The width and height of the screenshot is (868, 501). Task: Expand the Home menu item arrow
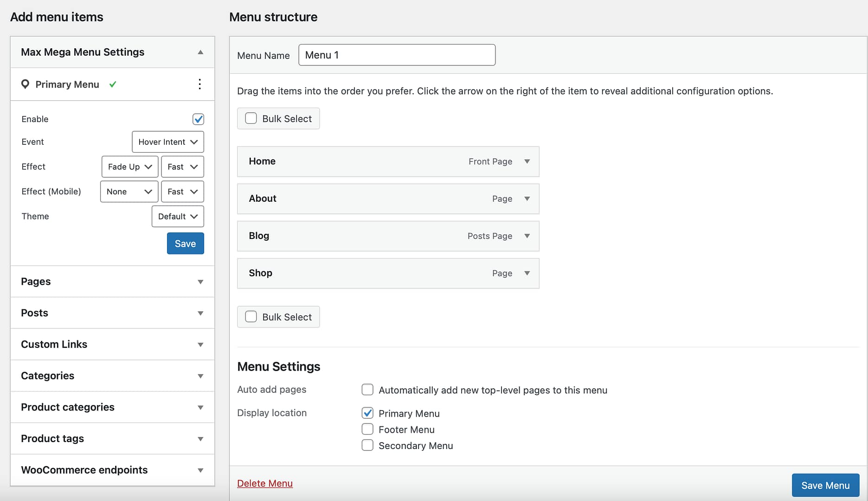coord(527,161)
